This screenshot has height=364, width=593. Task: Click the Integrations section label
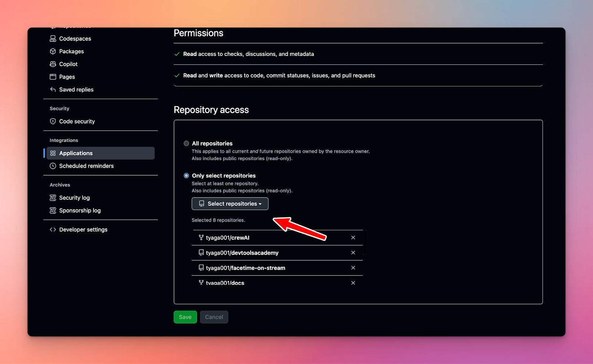tap(64, 140)
